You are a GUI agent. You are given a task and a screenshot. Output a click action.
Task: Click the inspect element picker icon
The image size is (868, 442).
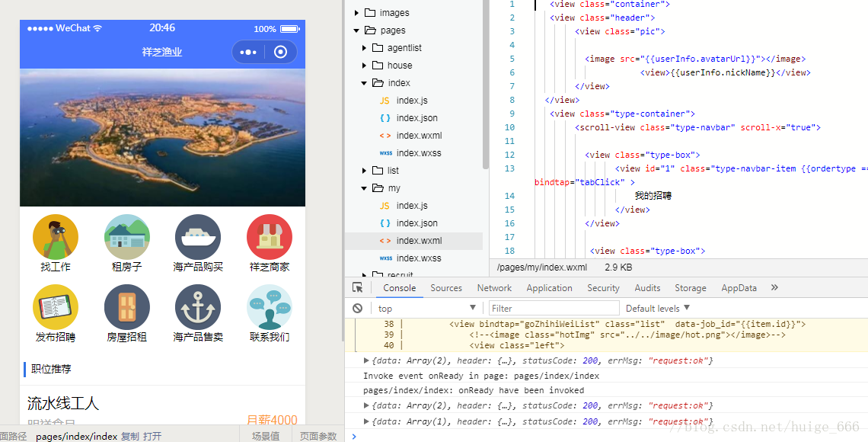tap(358, 287)
